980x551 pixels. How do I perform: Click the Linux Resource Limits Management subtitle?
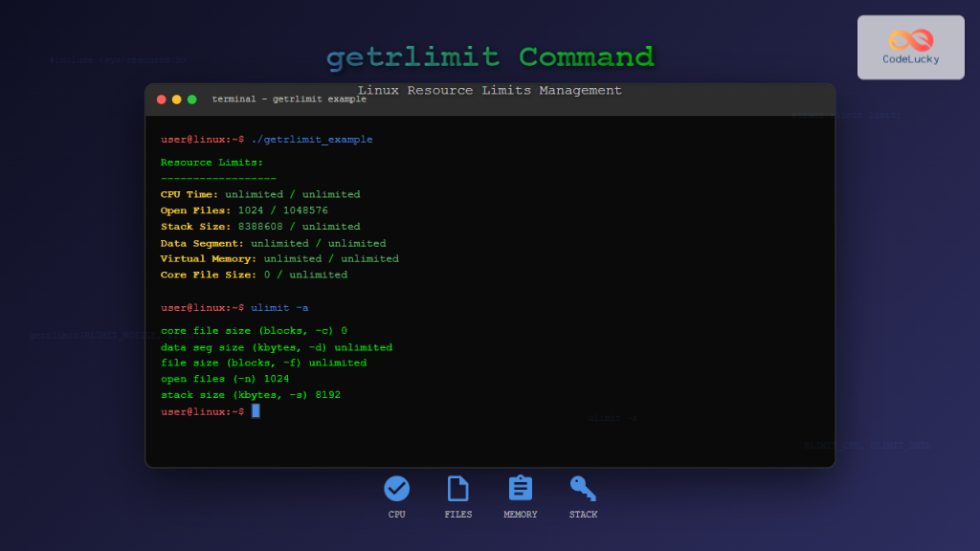point(490,90)
